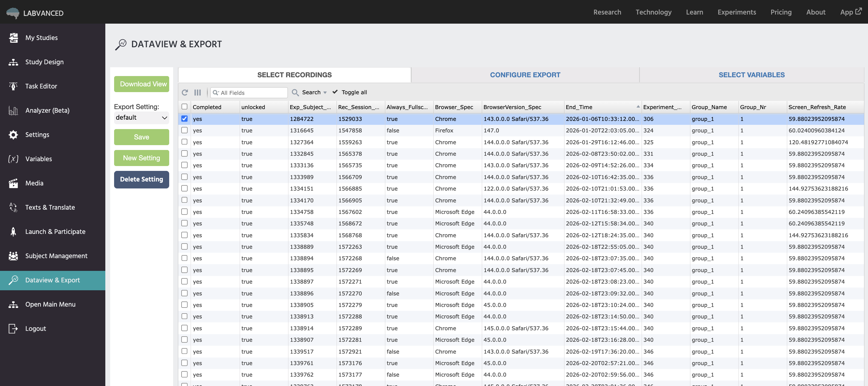
Task: Create a New Setting
Action: [142, 158]
